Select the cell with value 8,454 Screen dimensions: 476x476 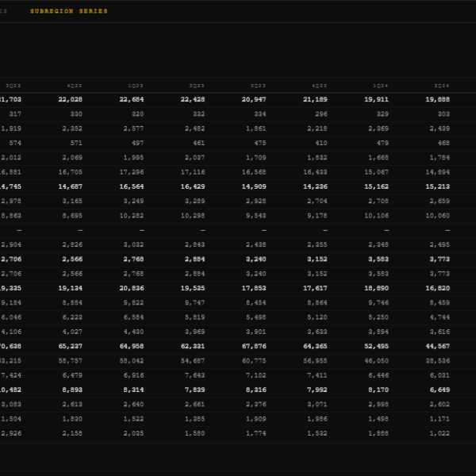(256, 303)
